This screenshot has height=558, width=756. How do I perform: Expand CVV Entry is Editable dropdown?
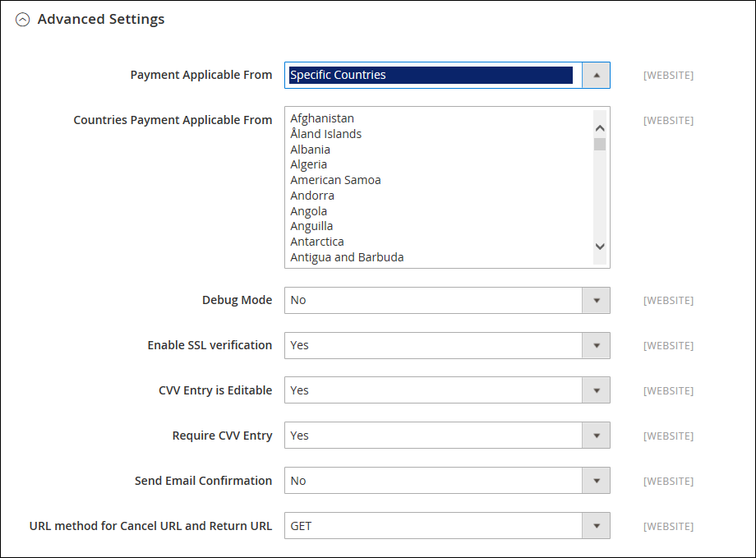447,390
